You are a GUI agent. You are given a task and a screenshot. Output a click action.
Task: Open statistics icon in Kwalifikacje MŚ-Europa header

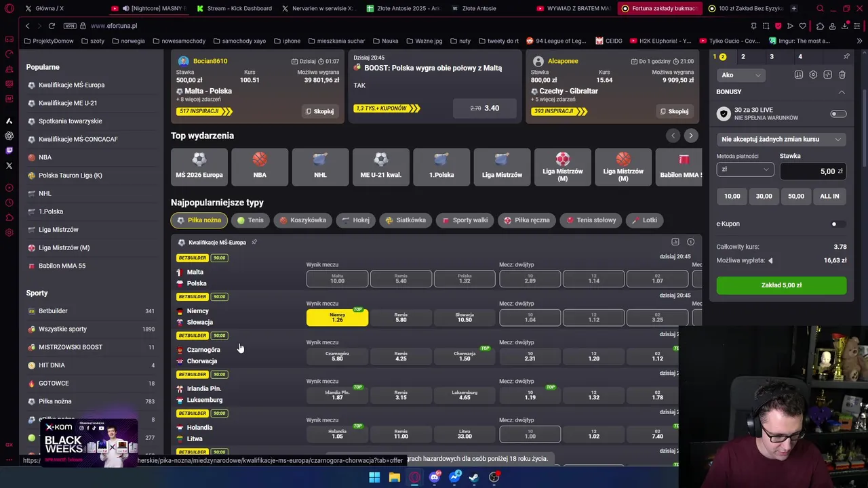point(675,242)
